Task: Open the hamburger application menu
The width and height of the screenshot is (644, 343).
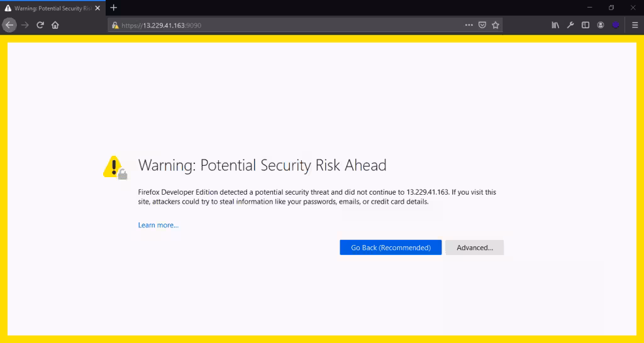Action: click(635, 25)
